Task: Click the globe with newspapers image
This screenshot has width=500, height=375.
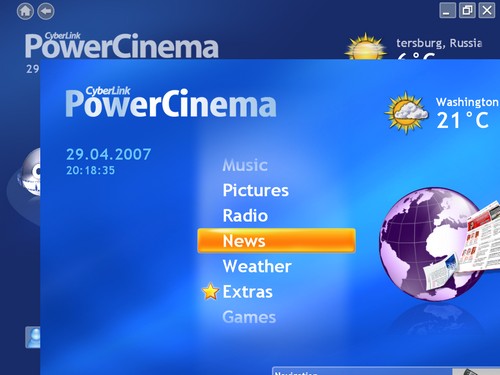Action: pyautogui.click(x=439, y=244)
